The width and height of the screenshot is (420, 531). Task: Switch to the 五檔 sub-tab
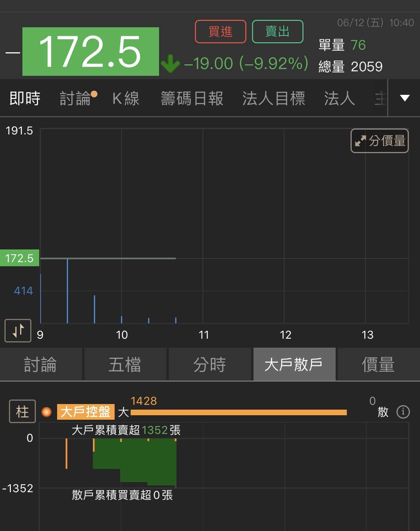[x=125, y=364]
